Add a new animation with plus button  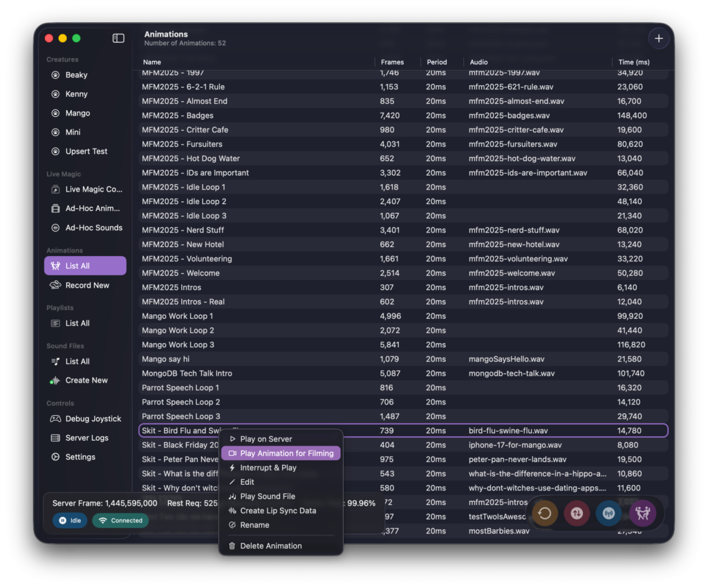[x=658, y=39]
